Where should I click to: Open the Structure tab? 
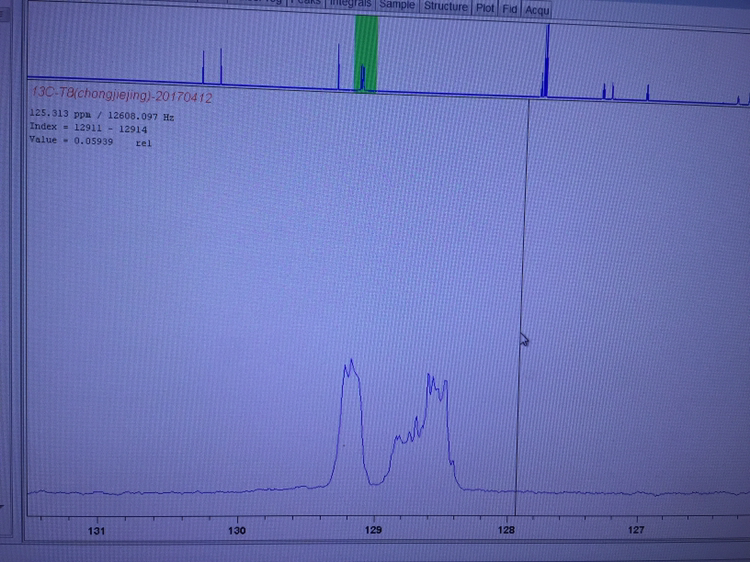coord(445,7)
